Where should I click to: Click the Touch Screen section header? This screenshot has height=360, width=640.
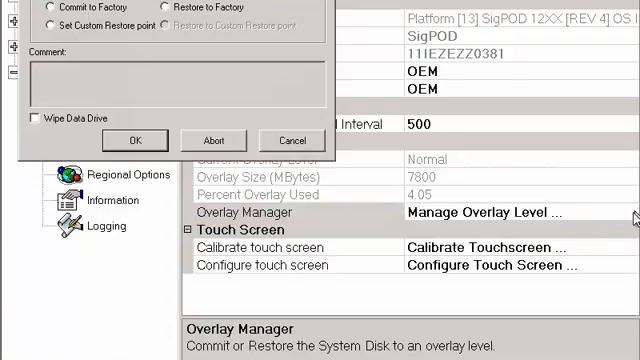click(x=240, y=230)
